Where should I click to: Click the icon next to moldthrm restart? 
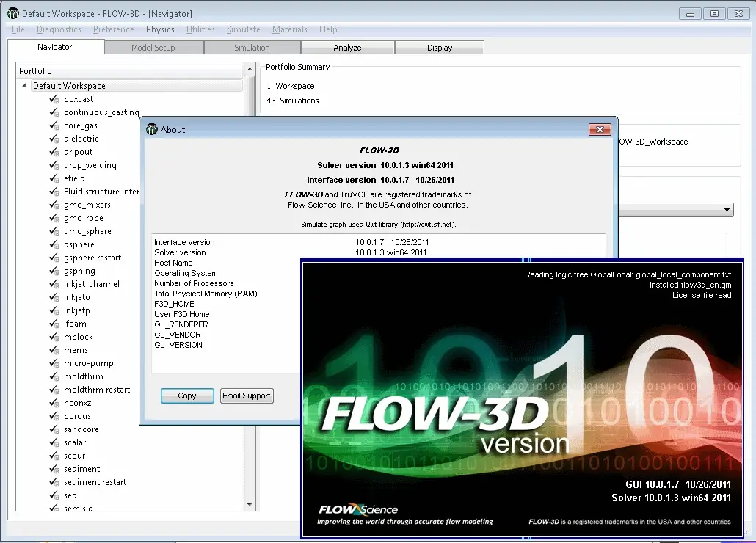pos(54,390)
